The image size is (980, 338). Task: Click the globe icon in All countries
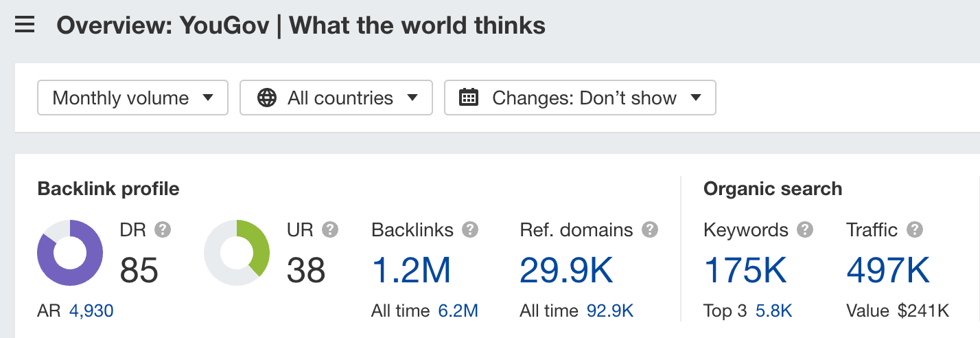[x=267, y=98]
